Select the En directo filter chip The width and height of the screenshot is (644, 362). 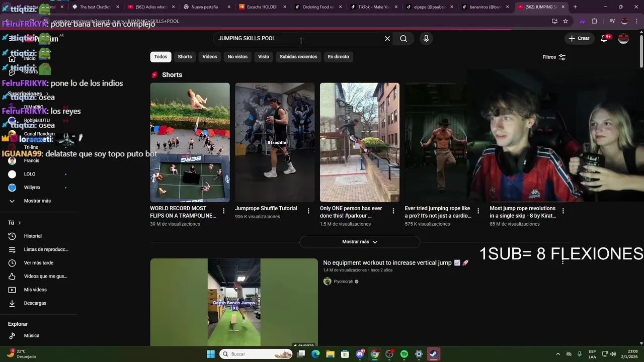(338, 57)
